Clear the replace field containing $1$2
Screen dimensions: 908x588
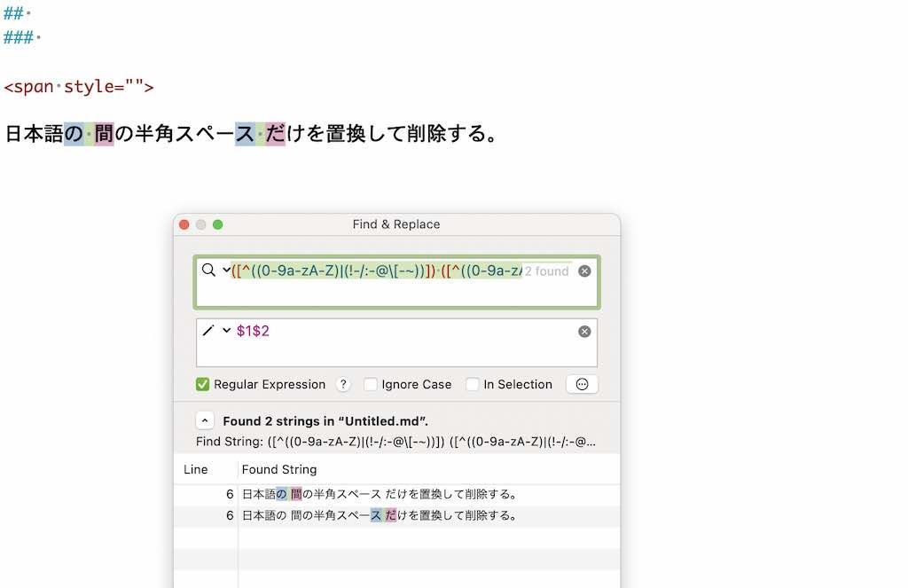click(584, 332)
